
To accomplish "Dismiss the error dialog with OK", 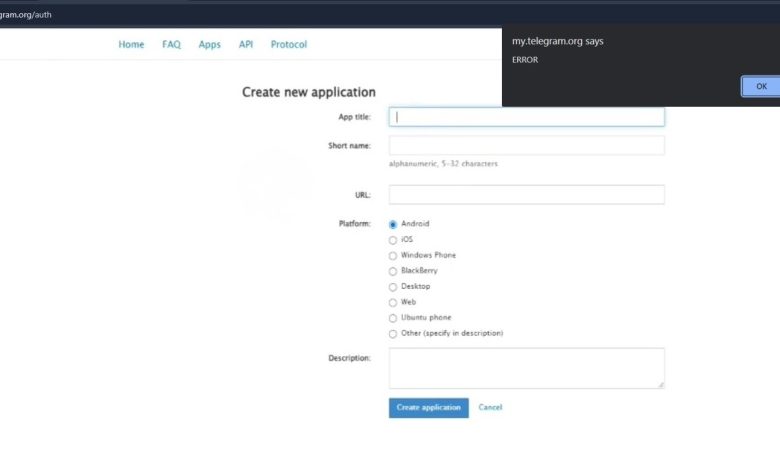I will pos(761,87).
